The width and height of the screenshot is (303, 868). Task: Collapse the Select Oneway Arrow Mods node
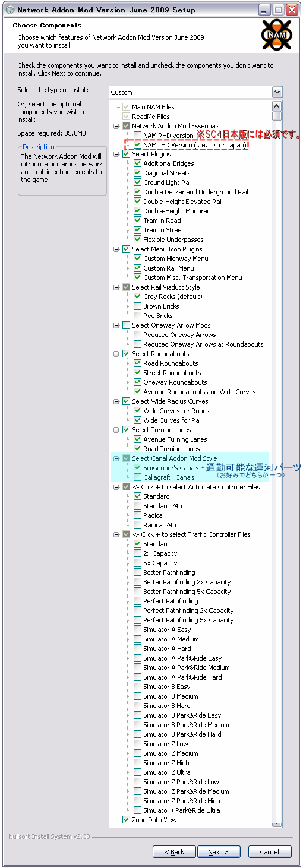click(116, 325)
